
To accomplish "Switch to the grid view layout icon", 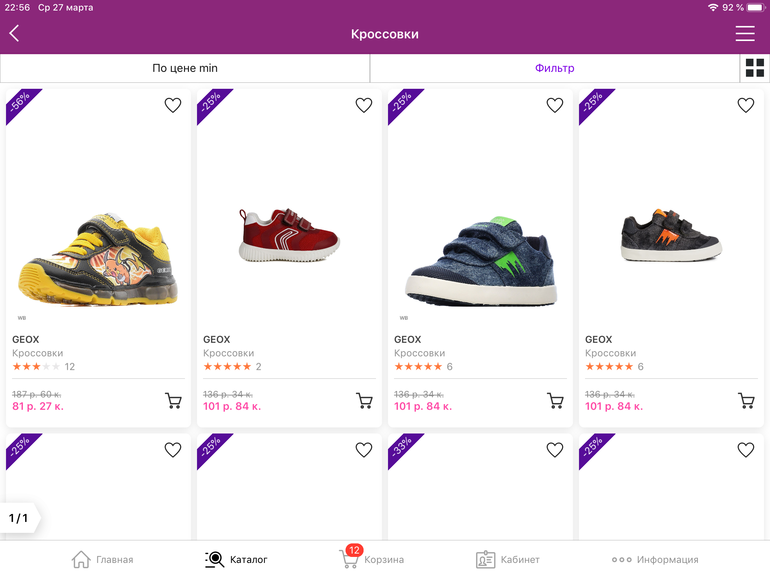I will [x=754, y=68].
